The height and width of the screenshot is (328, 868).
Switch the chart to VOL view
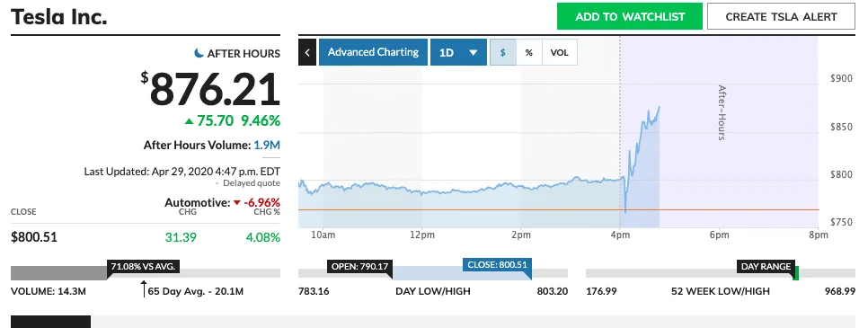click(559, 53)
